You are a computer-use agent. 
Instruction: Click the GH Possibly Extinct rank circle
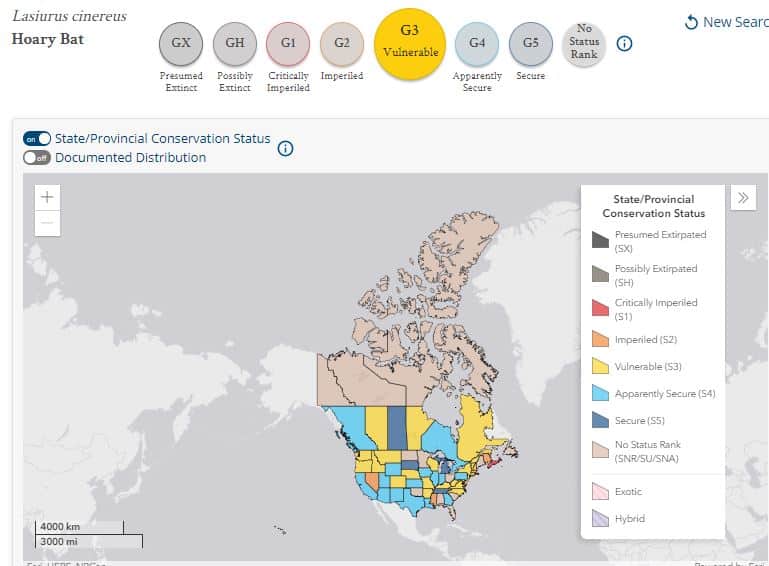[234, 44]
